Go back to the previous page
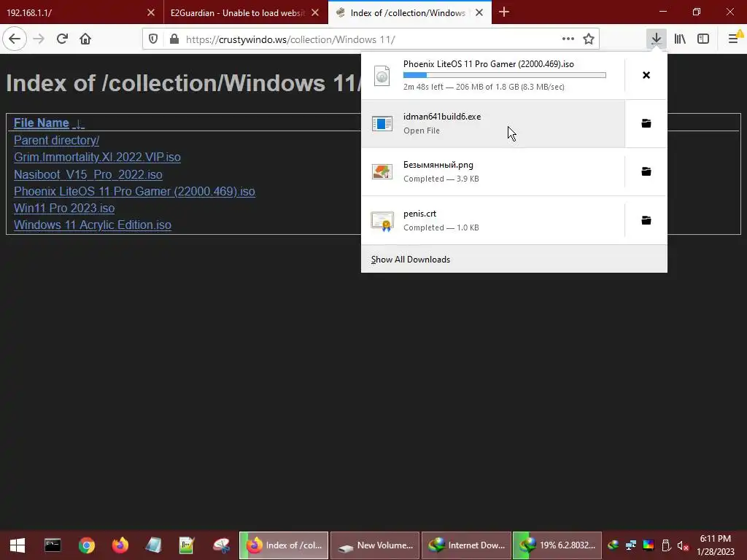 (x=15, y=39)
